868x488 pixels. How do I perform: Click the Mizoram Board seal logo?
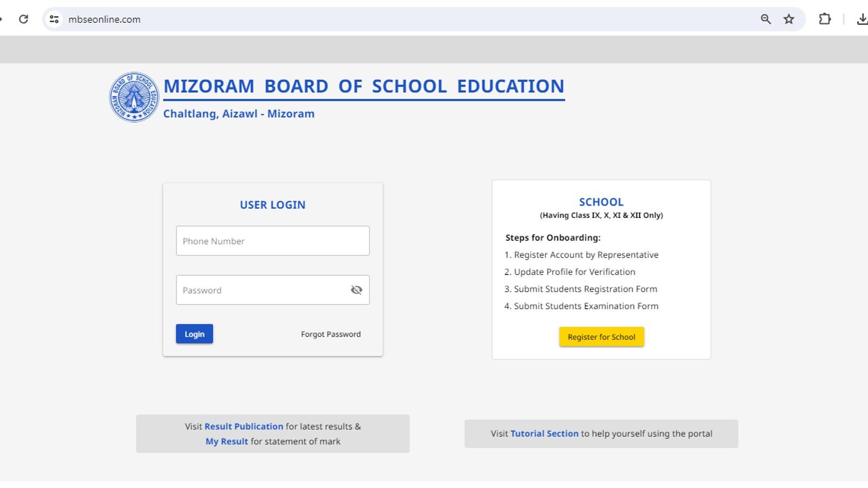[x=134, y=97]
